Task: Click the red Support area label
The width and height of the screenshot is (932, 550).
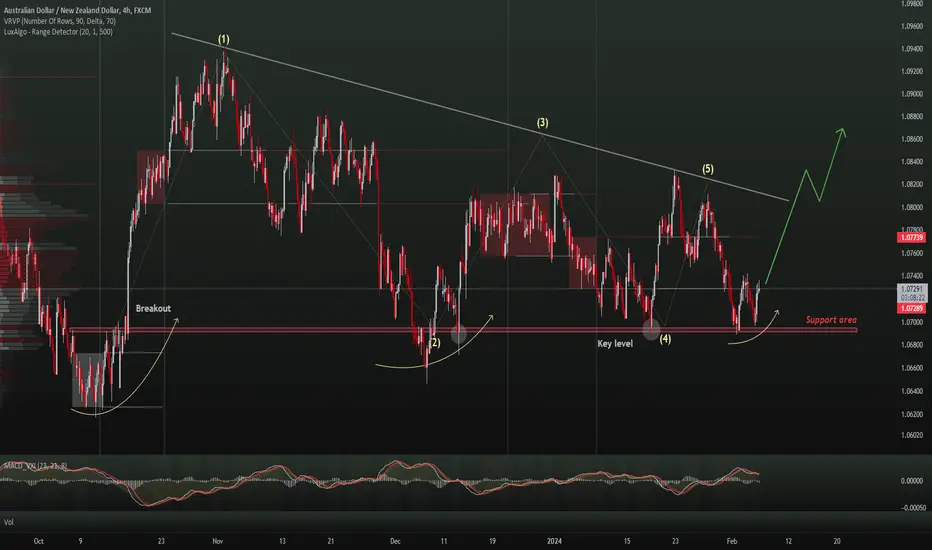Action: 831,320
